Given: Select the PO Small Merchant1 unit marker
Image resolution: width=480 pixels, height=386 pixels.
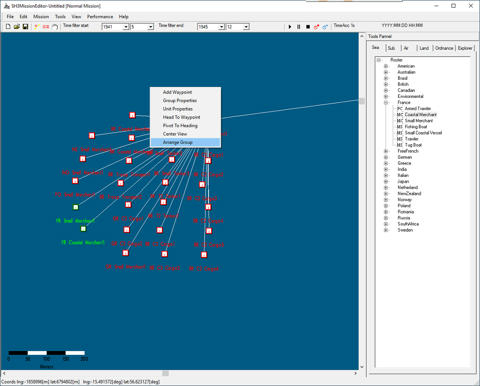Looking at the screenshot, I should click(x=75, y=181).
